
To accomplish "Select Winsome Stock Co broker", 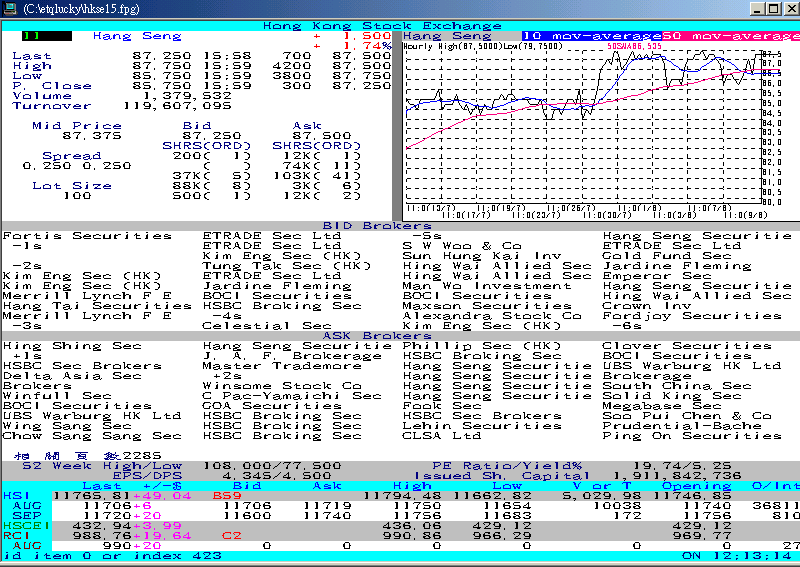I will [x=282, y=386].
